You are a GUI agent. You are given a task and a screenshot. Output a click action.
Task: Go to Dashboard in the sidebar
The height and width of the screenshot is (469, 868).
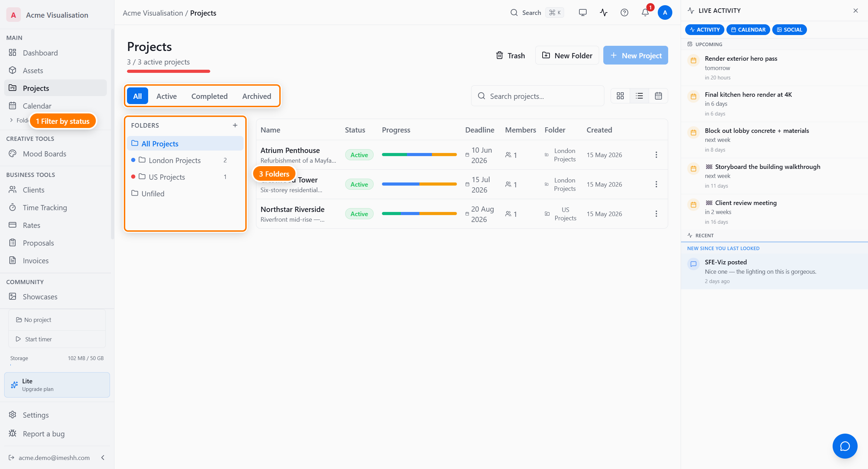tap(56, 53)
